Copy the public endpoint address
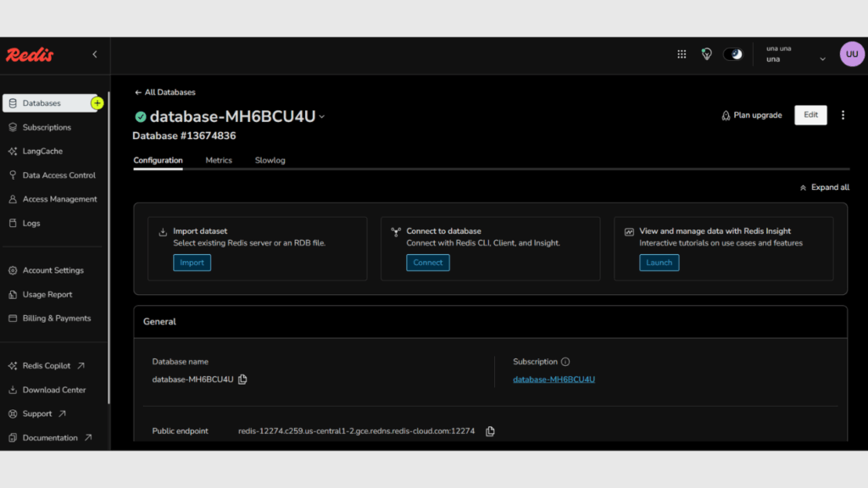Viewport: 868px width, 488px height. click(490, 431)
